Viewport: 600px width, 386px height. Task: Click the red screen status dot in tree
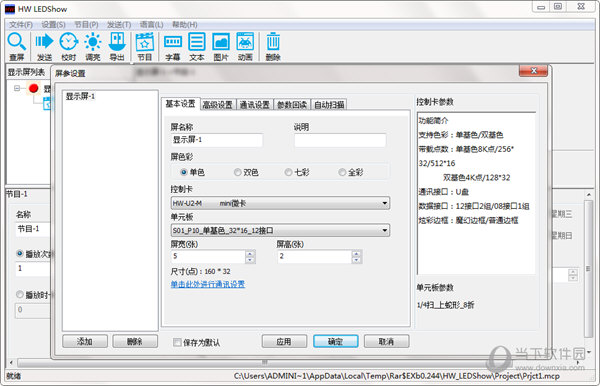point(34,88)
